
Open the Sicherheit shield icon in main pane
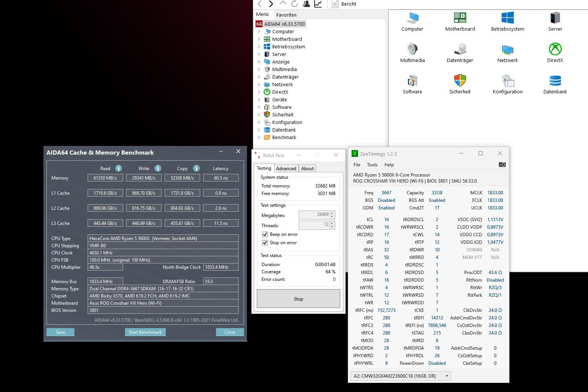460,81
